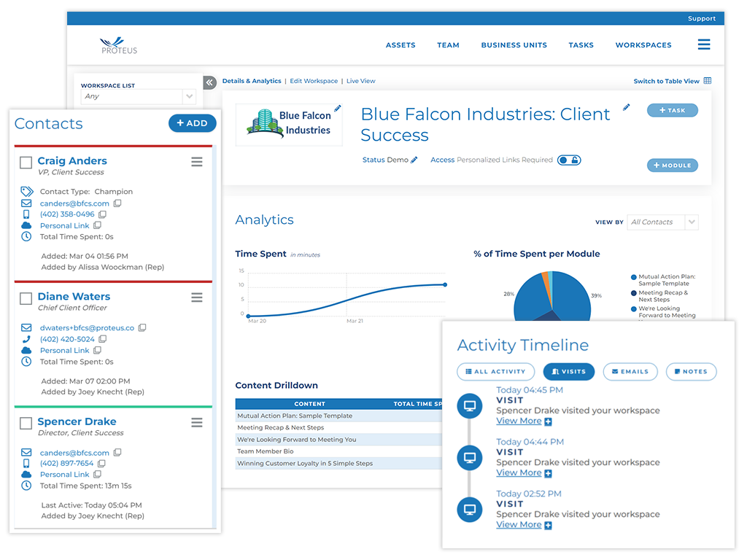Image resolution: width=747 pixels, height=560 pixels.
Task: Click the + Task button
Action: tap(672, 111)
